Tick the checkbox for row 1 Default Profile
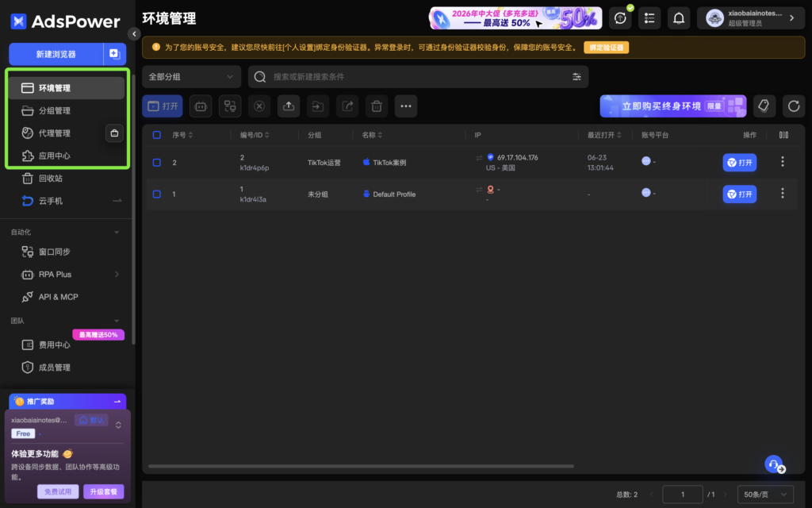This screenshot has height=508, width=812. (156, 194)
